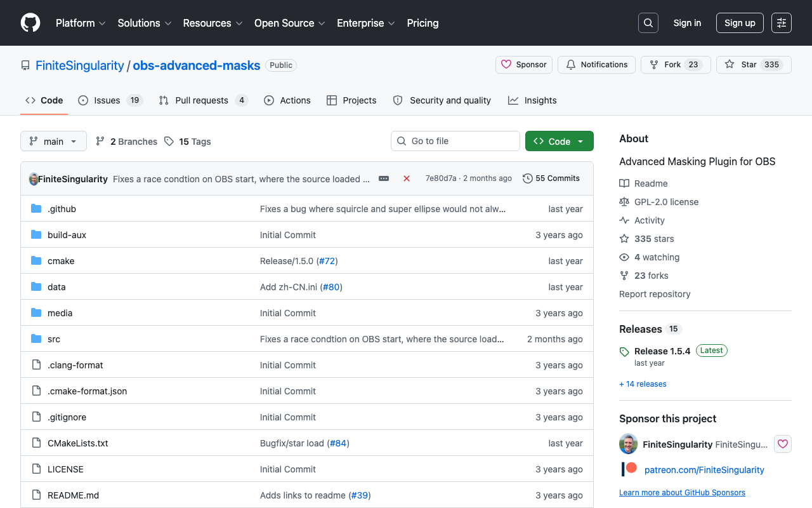The image size is (812, 508).
Task: Click the Sign up button
Action: (x=740, y=23)
